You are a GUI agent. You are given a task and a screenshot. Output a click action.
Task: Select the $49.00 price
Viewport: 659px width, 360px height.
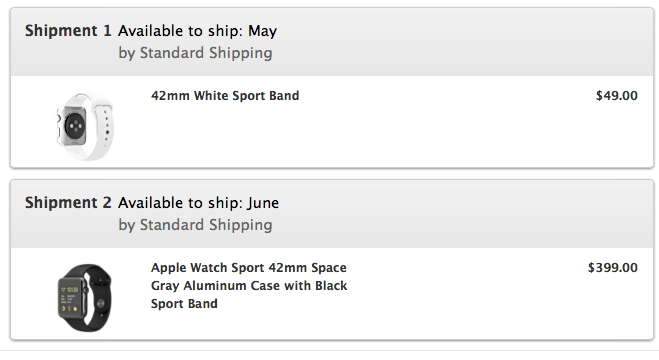tap(617, 96)
